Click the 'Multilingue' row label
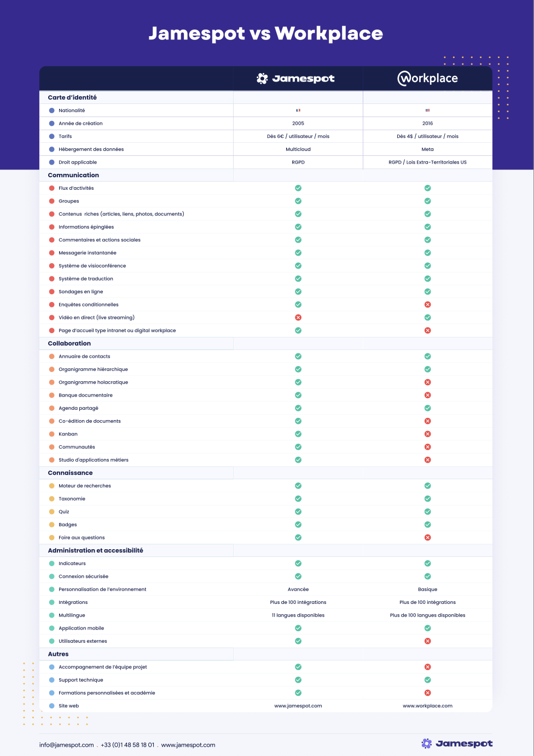This screenshot has width=534, height=756. click(x=72, y=615)
